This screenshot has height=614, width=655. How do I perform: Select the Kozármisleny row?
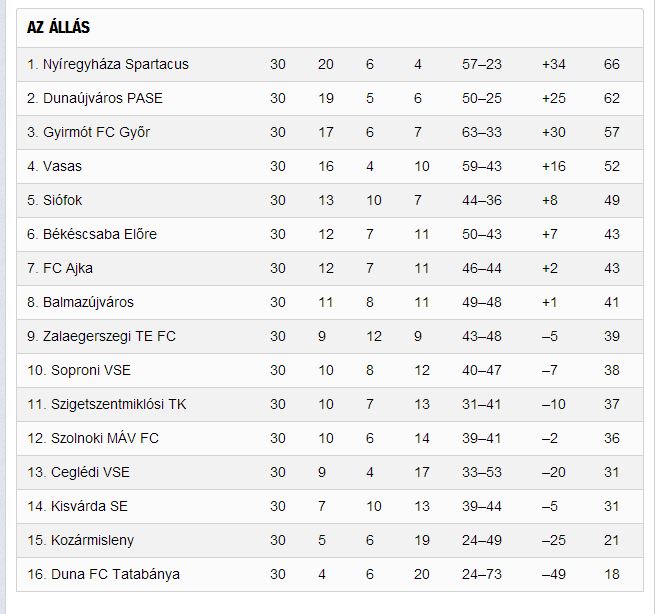click(330, 540)
